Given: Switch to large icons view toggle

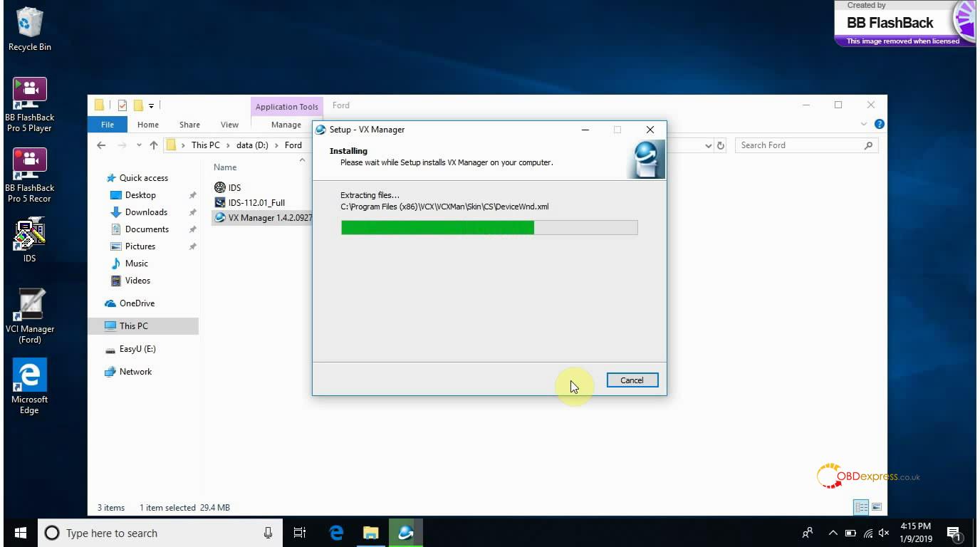Looking at the screenshot, I should tap(877, 507).
